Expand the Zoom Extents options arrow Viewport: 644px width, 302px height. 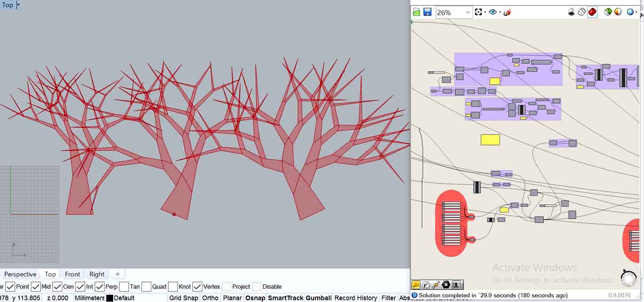coord(485,12)
